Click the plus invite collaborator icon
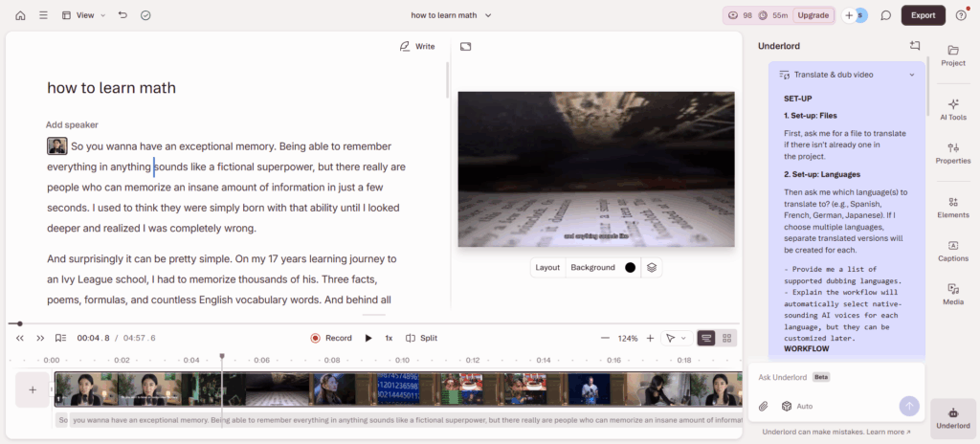Viewport: 980px width, 444px height. tap(849, 15)
